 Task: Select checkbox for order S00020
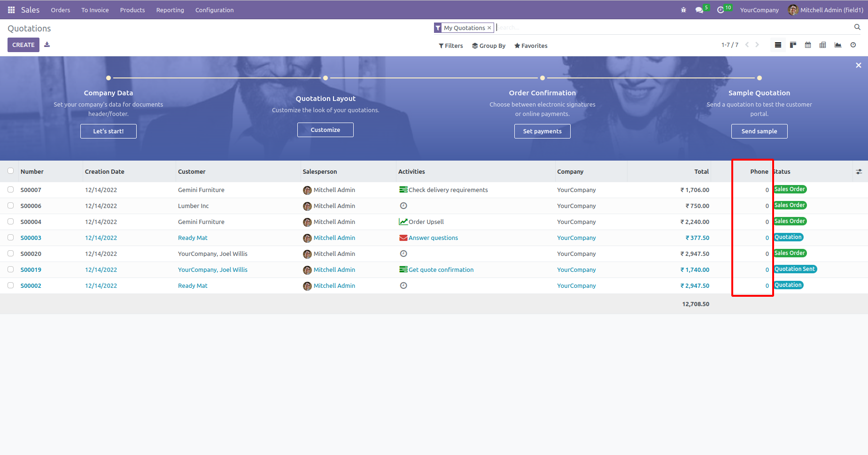click(x=11, y=254)
